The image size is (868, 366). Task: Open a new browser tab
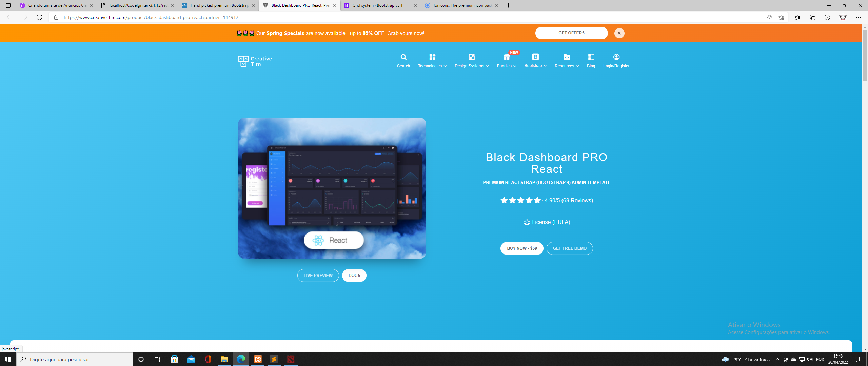point(508,5)
